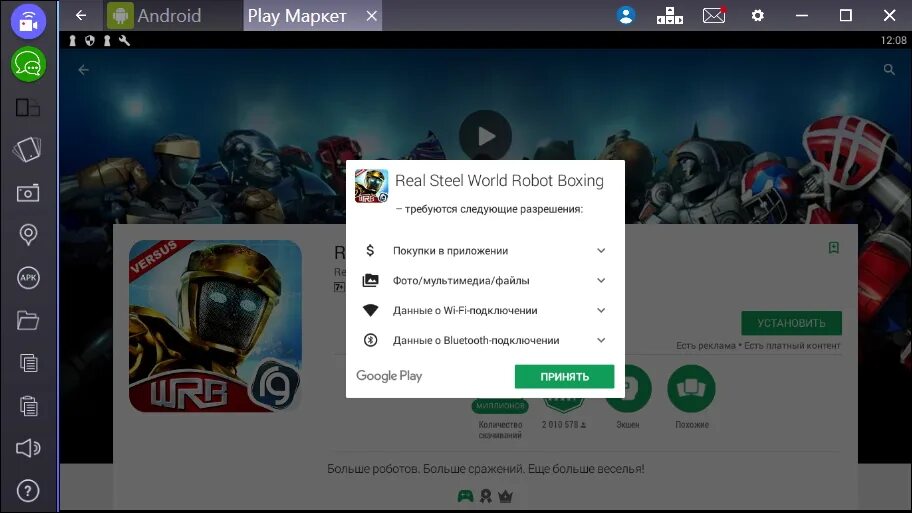Play the game trailer video
The image size is (912, 513).
tap(486, 136)
